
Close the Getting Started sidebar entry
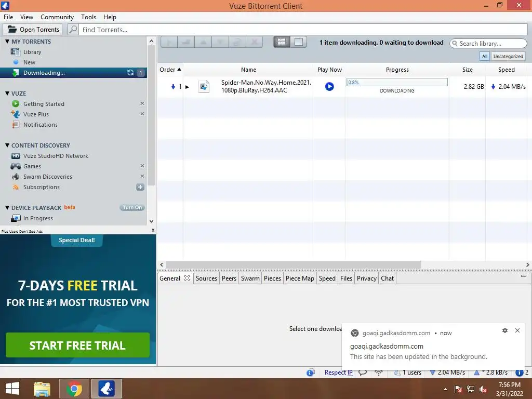pyautogui.click(x=142, y=103)
